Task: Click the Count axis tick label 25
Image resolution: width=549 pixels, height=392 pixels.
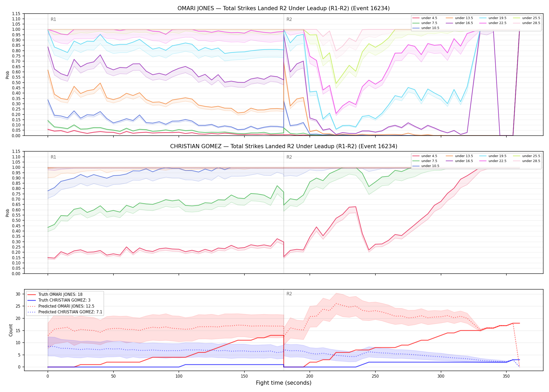Action: [18, 306]
